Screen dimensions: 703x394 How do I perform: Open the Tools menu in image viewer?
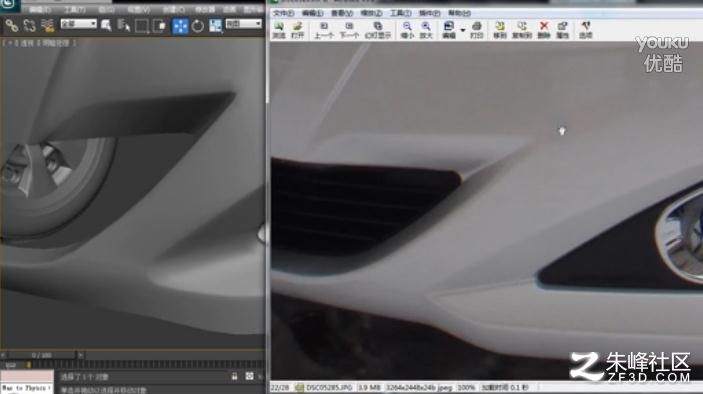(x=400, y=13)
